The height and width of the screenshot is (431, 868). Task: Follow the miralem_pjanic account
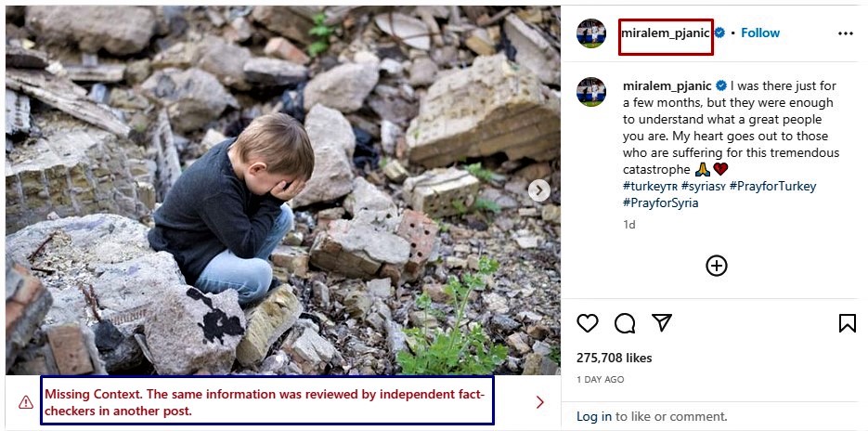pyautogui.click(x=760, y=33)
